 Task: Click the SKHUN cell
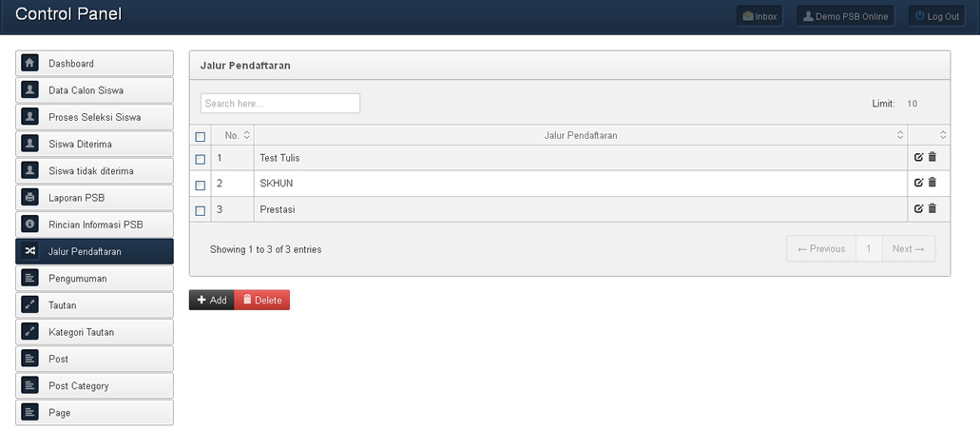581,184
